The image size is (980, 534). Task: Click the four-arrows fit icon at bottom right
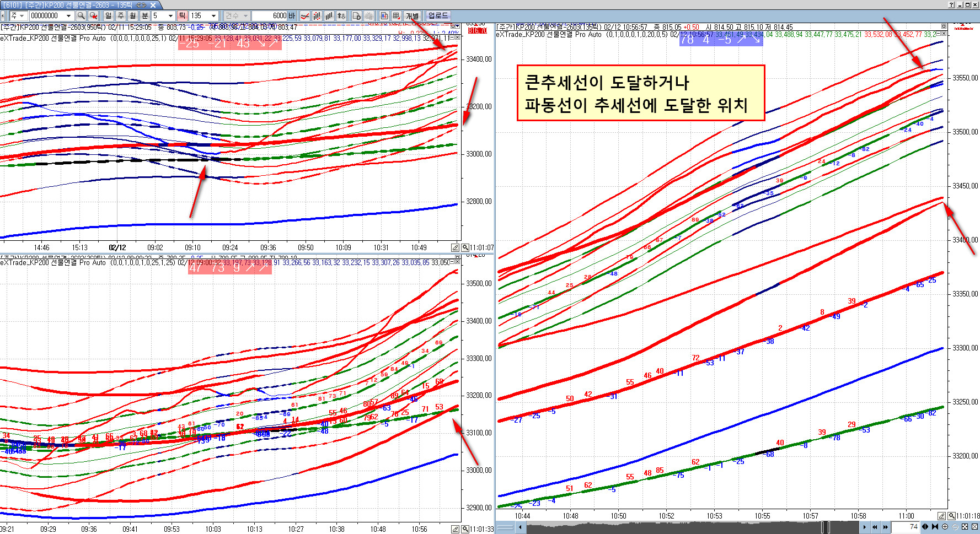pyautogui.click(x=965, y=527)
